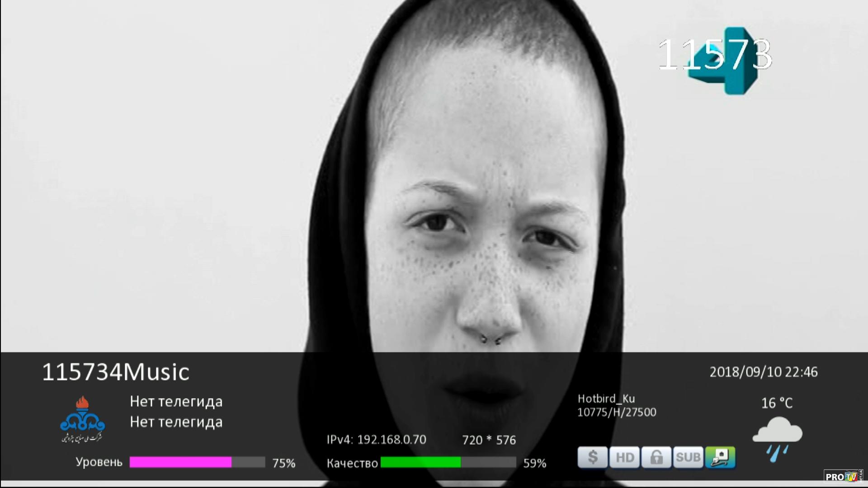
Task: Click the dollar sign pay-channel indicator
Action: point(592,458)
